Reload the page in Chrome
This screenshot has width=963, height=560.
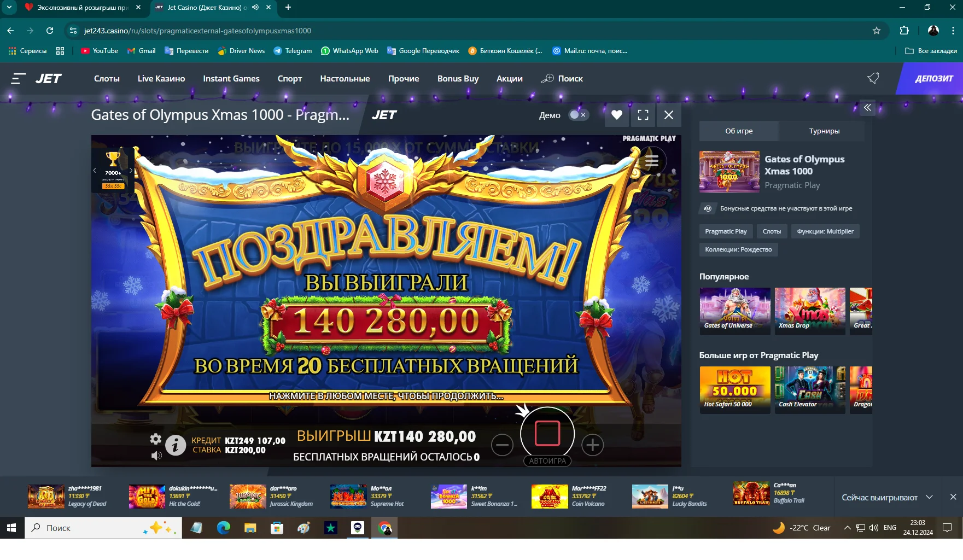[50, 31]
